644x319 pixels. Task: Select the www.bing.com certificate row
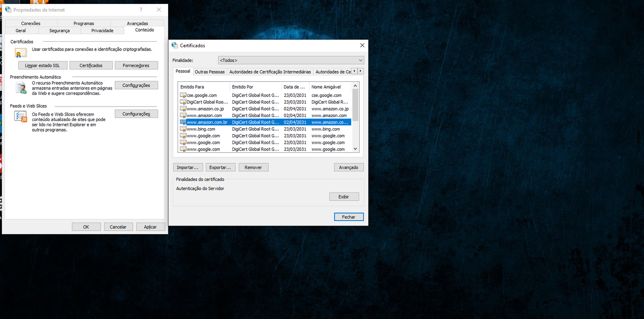(265, 129)
